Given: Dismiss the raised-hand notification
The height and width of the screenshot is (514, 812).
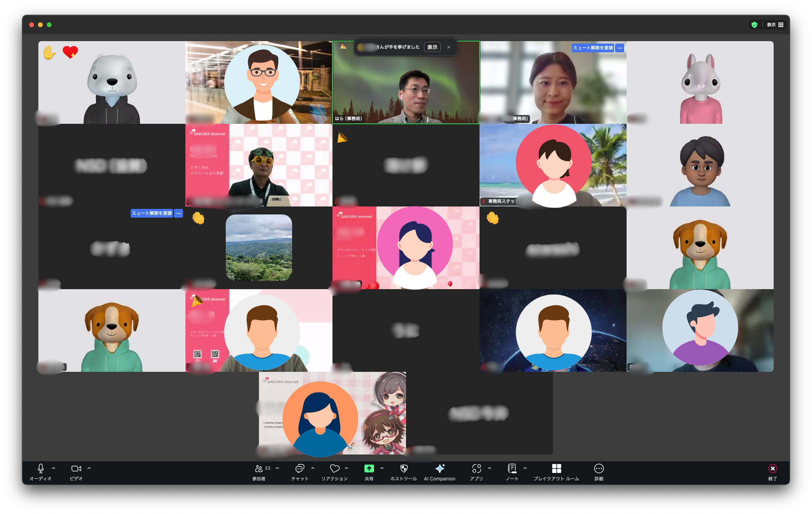Looking at the screenshot, I should click(449, 47).
